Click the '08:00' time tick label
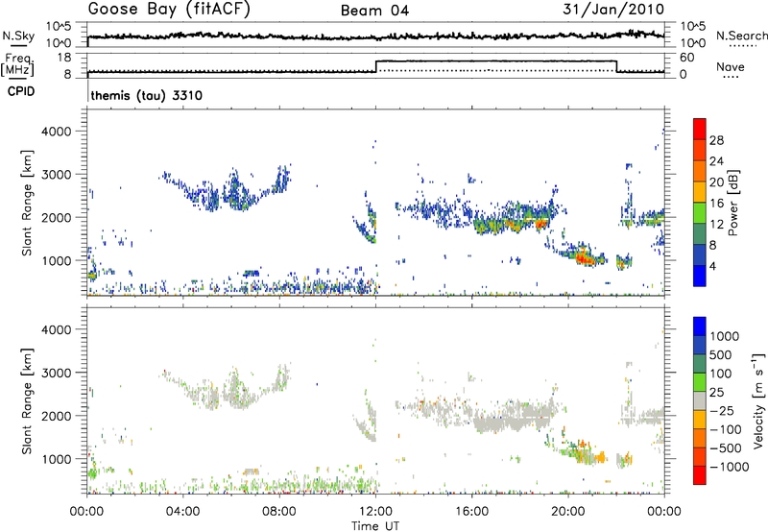768x532 pixels. [279, 512]
